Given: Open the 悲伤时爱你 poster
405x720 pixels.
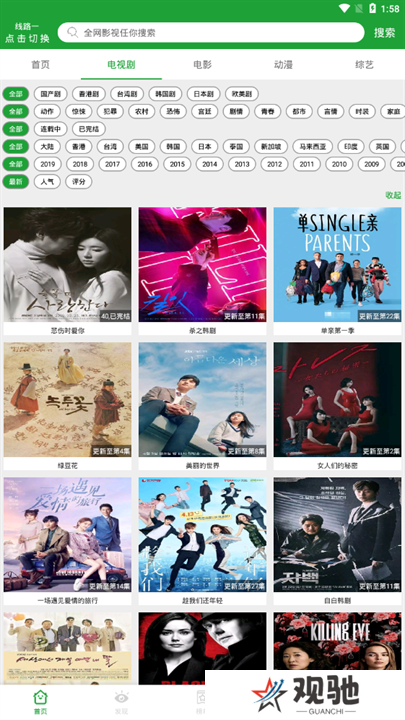Looking at the screenshot, I should pyautogui.click(x=68, y=264).
